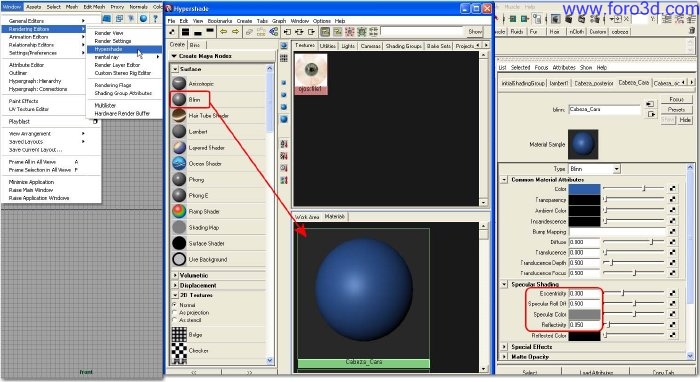
Task: Click the Color attribute map checker button
Action: [x=672, y=189]
